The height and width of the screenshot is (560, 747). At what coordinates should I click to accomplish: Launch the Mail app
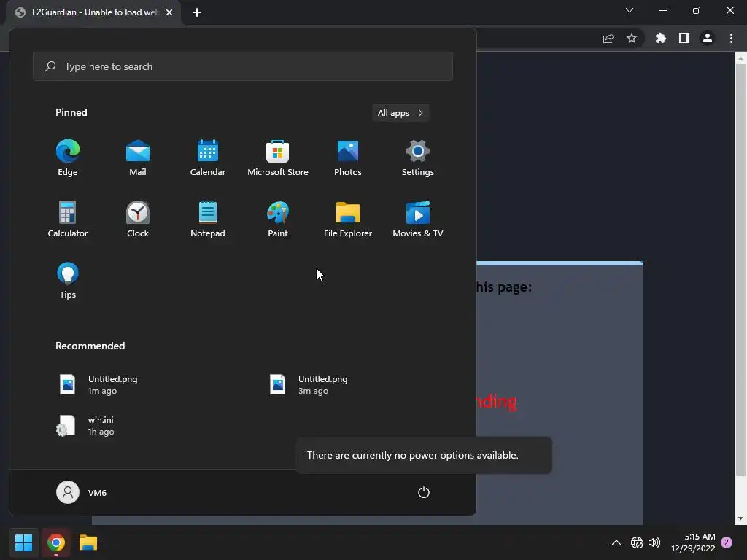[138, 158]
